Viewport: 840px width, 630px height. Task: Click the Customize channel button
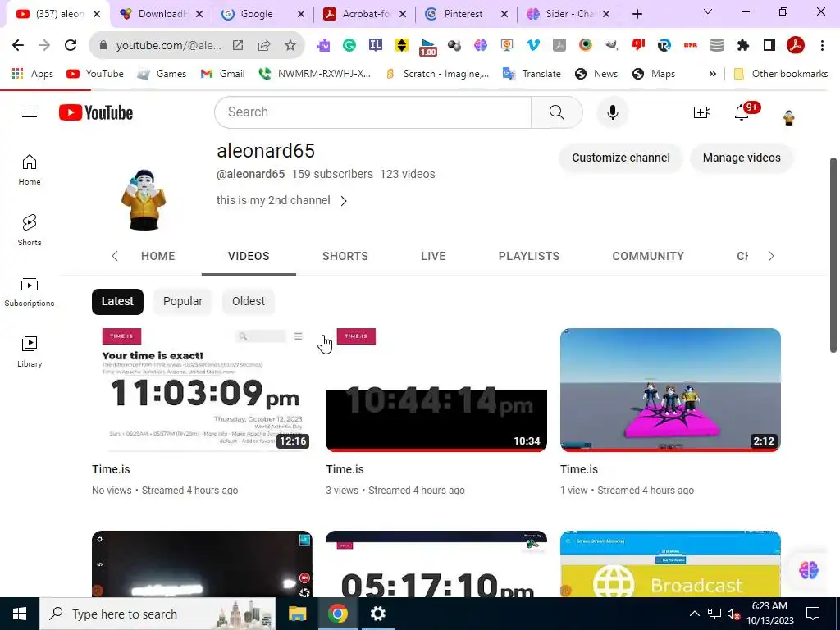click(621, 157)
